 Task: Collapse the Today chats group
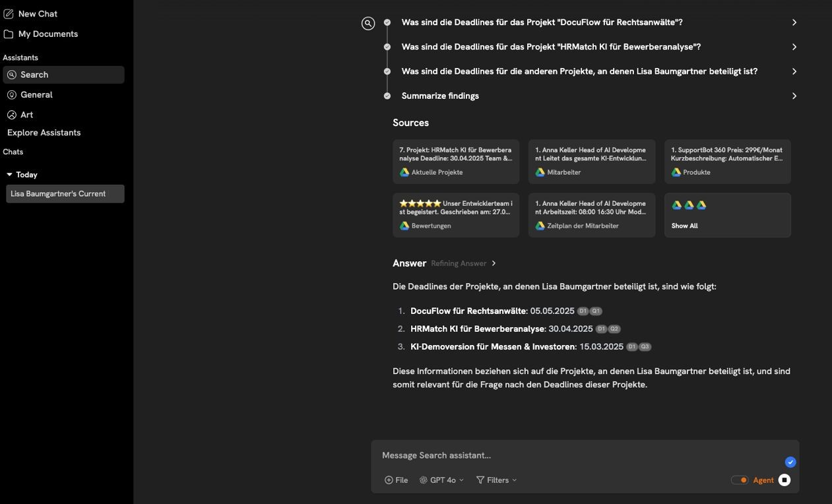tap(9, 175)
